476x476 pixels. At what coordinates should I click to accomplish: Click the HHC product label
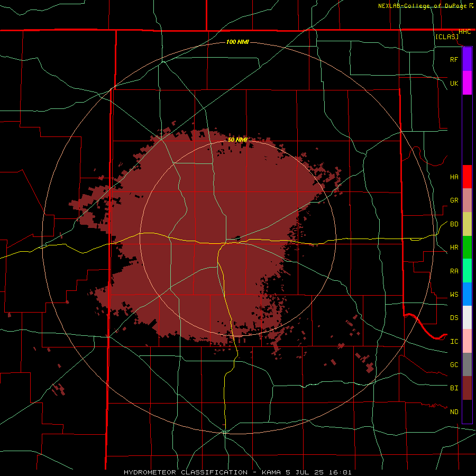464,32
